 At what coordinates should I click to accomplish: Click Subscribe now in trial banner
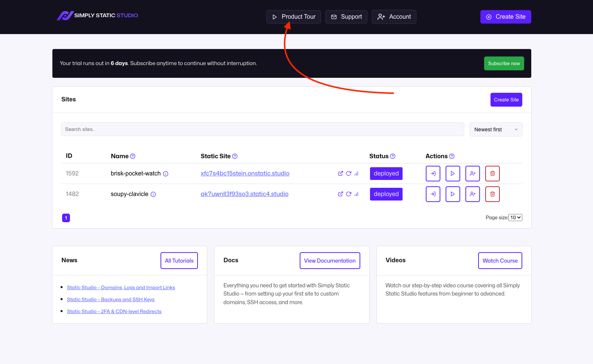point(504,64)
